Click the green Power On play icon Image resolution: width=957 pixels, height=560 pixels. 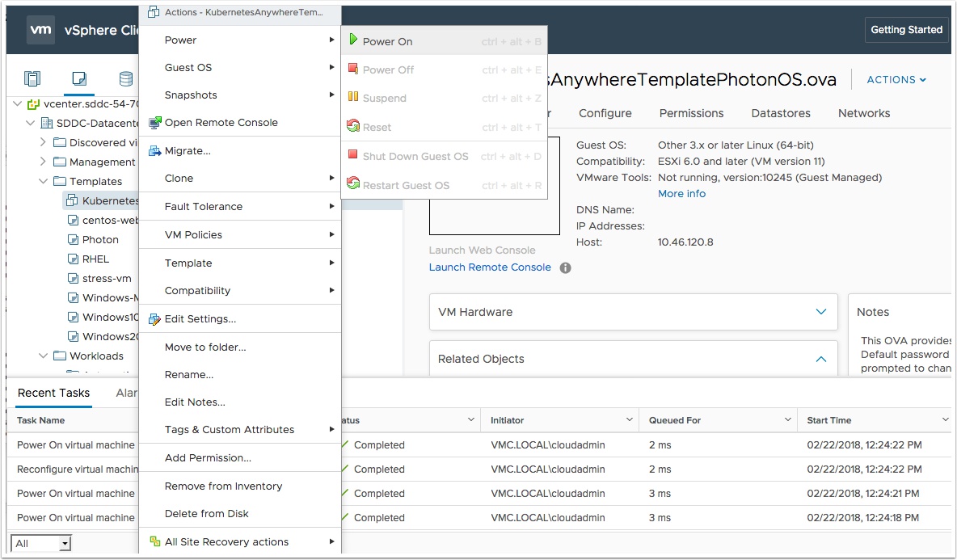(352, 40)
